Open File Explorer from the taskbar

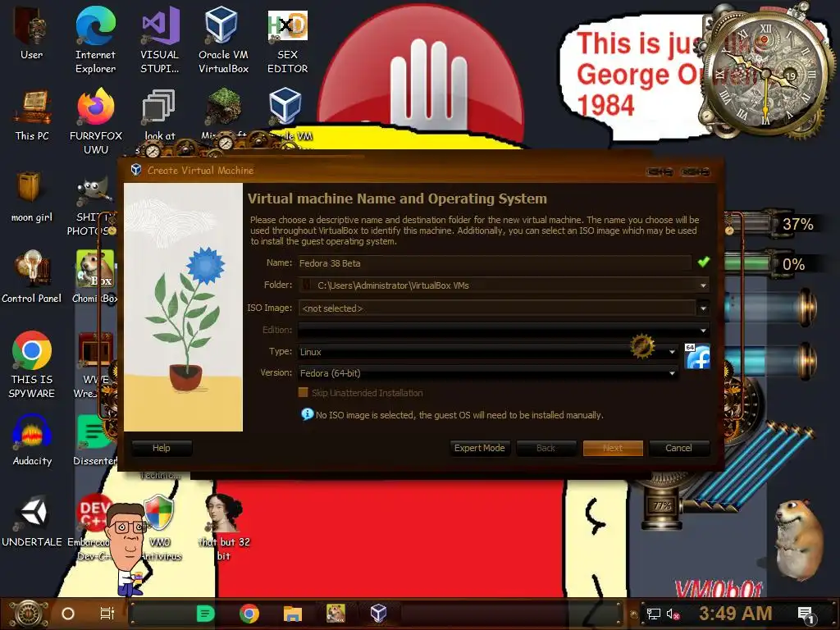(x=293, y=614)
